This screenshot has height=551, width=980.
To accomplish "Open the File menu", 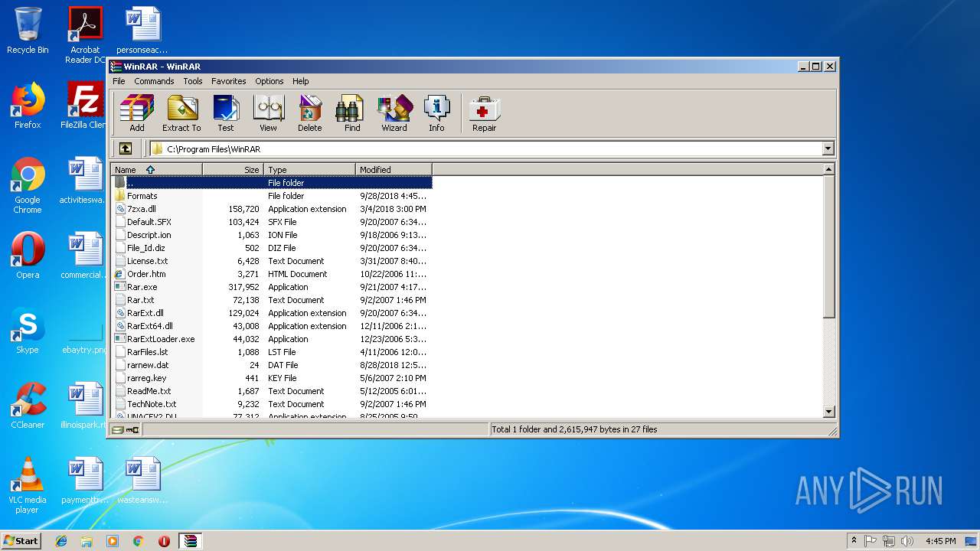I will pos(119,81).
